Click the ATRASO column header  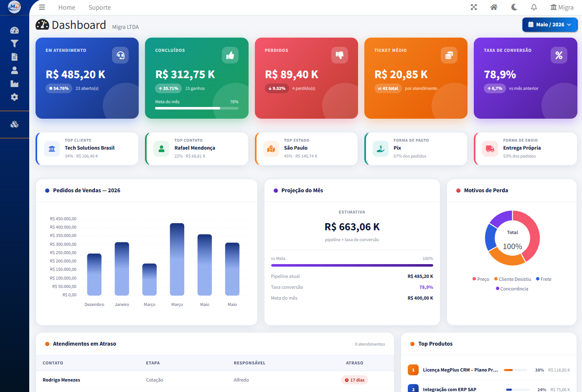coord(355,363)
